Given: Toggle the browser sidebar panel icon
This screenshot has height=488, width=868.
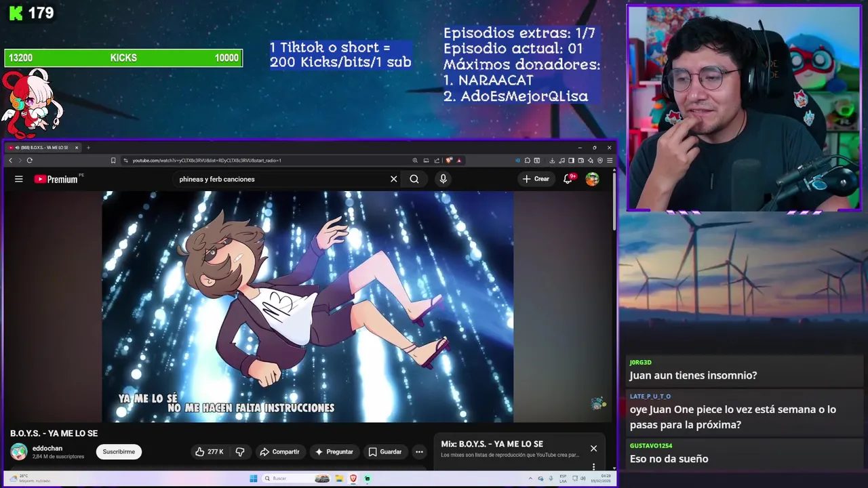Looking at the screenshot, I should [x=571, y=161].
